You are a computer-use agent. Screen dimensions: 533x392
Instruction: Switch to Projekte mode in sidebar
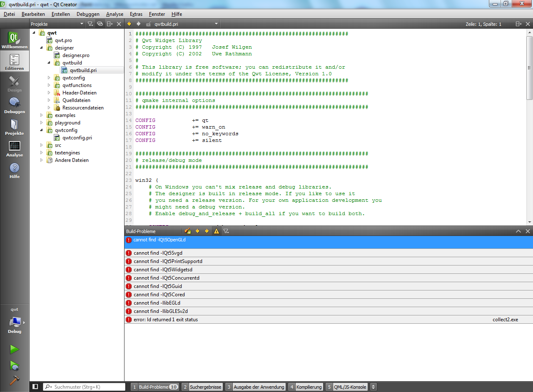click(15, 126)
